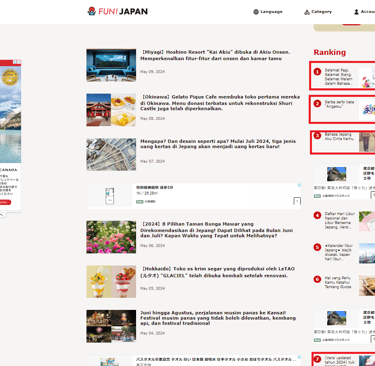Screen dimensions: 375x366
Task: Open the Language menu
Action: (268, 12)
